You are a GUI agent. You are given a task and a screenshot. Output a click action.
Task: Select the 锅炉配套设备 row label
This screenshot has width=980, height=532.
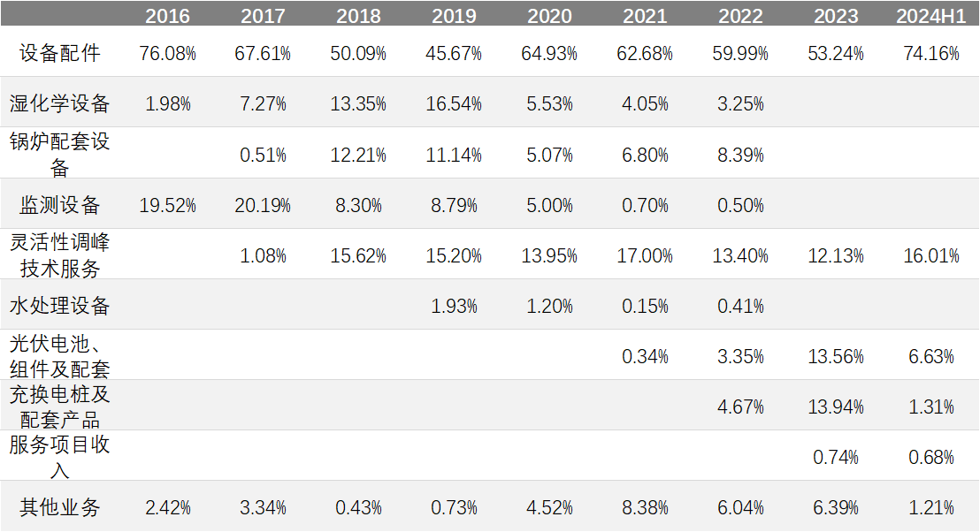[60, 154]
